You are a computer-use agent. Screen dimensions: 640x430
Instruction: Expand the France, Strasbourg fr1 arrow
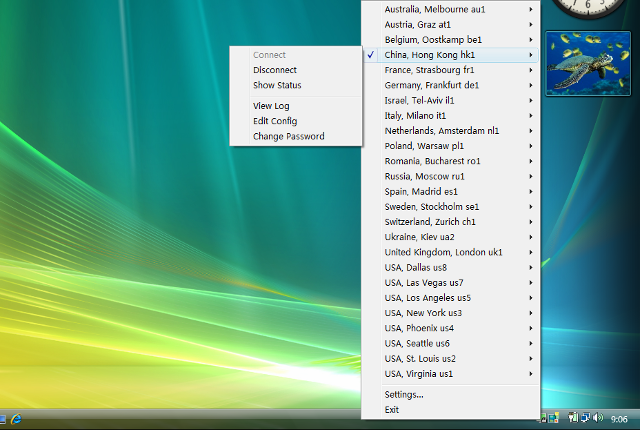(x=531, y=70)
